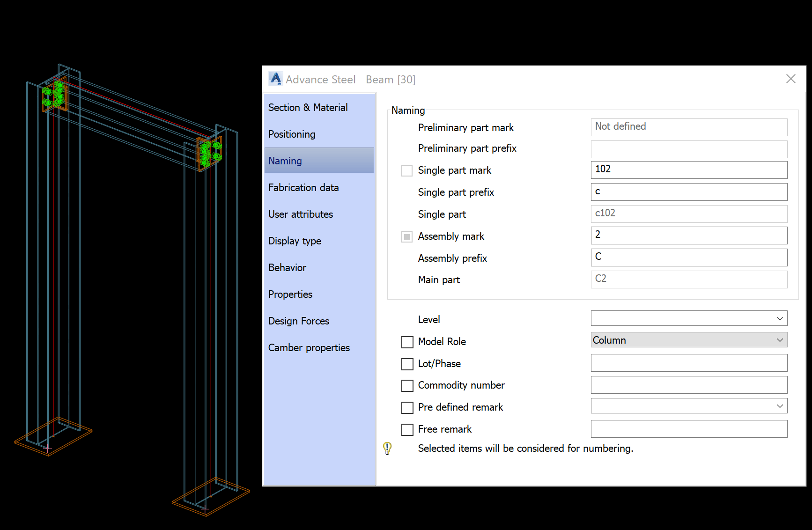812x530 pixels.
Task: Toggle the Assembly mark checkbox
Action: click(406, 236)
